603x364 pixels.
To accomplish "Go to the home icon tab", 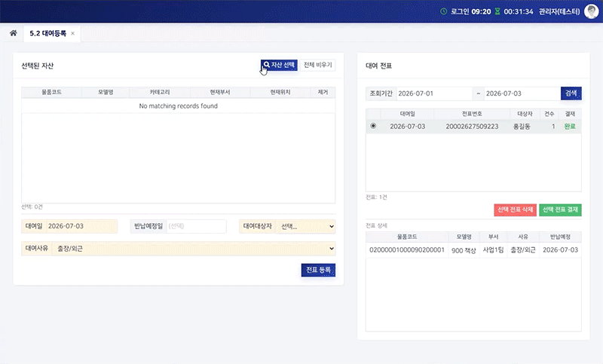I will (14, 33).
